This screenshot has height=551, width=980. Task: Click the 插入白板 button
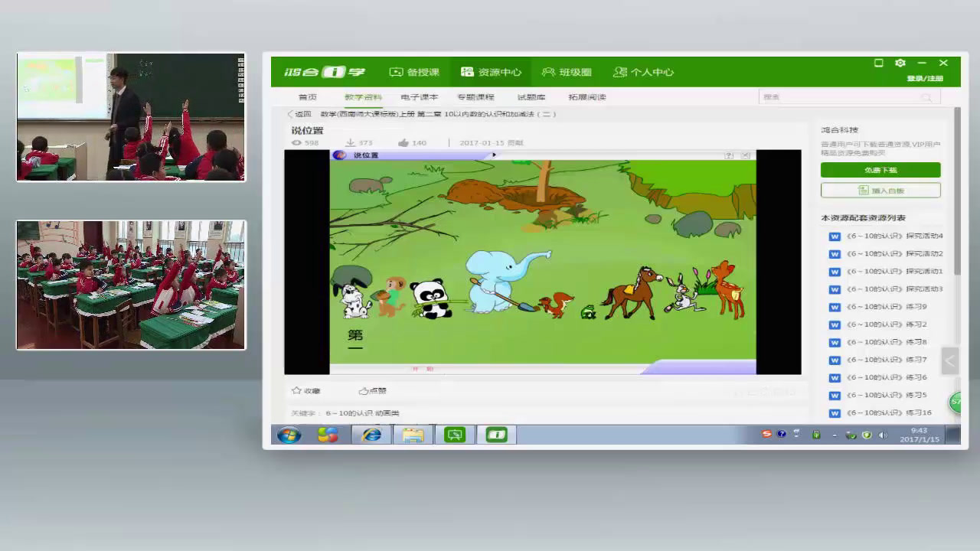(880, 191)
